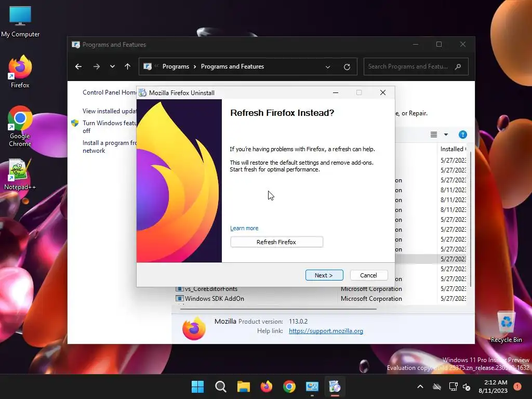
Task: Open Chrome from taskbar
Action: [289, 387]
